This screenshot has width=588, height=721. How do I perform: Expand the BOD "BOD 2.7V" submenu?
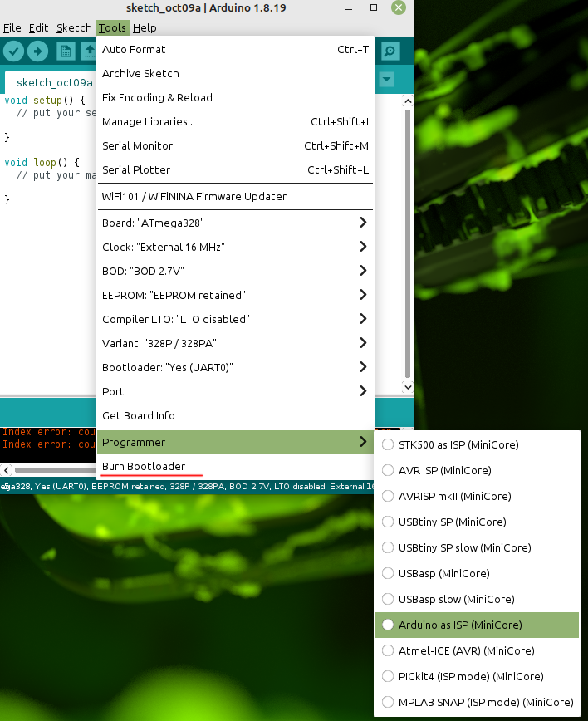235,271
